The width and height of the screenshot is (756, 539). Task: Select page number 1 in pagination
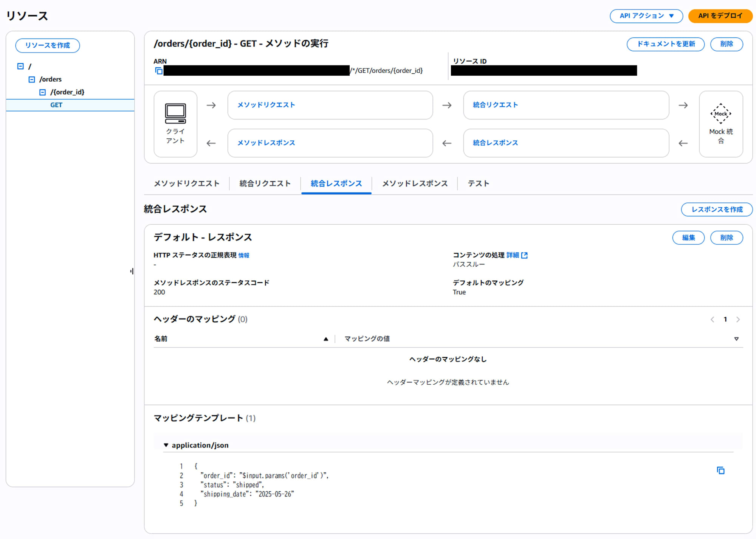725,320
